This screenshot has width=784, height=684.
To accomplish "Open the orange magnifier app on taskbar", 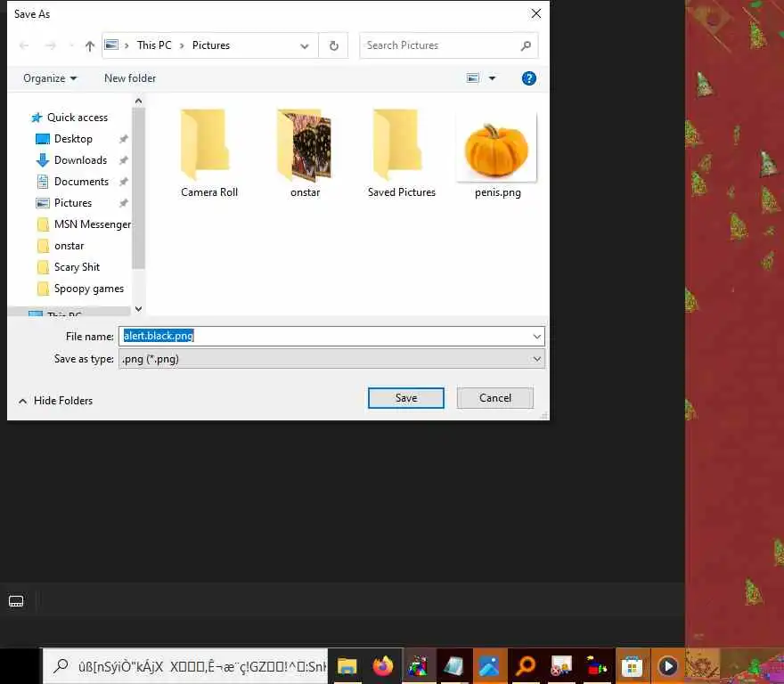I will pyautogui.click(x=525, y=666).
